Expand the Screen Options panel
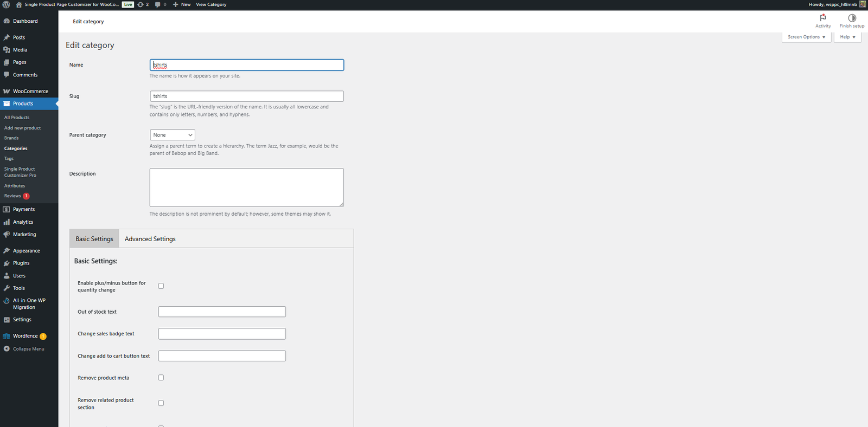The height and width of the screenshot is (427, 868). (806, 37)
